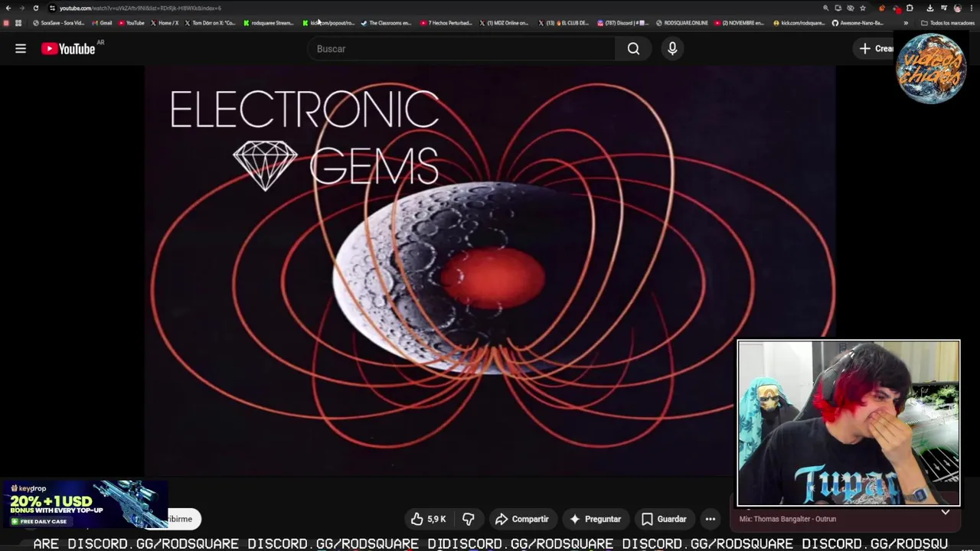The width and height of the screenshot is (980, 551).
Task: Open the YouTube hamburger guide menu
Action: (21, 49)
